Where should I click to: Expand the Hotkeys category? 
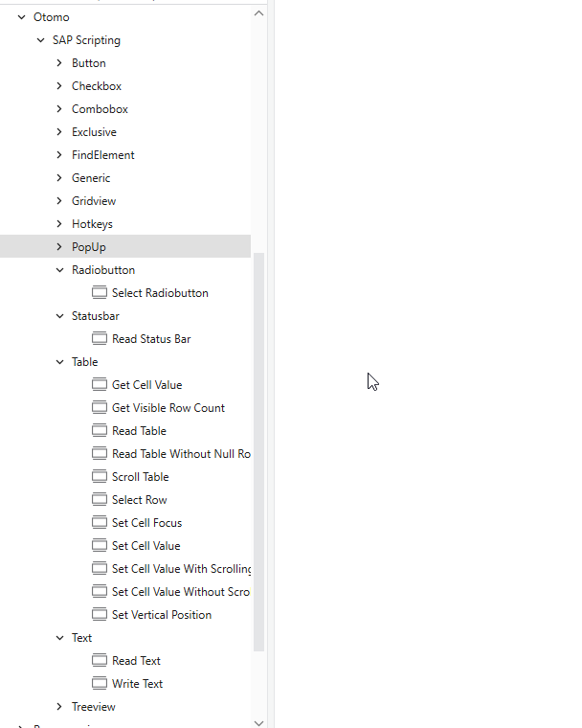pos(59,224)
